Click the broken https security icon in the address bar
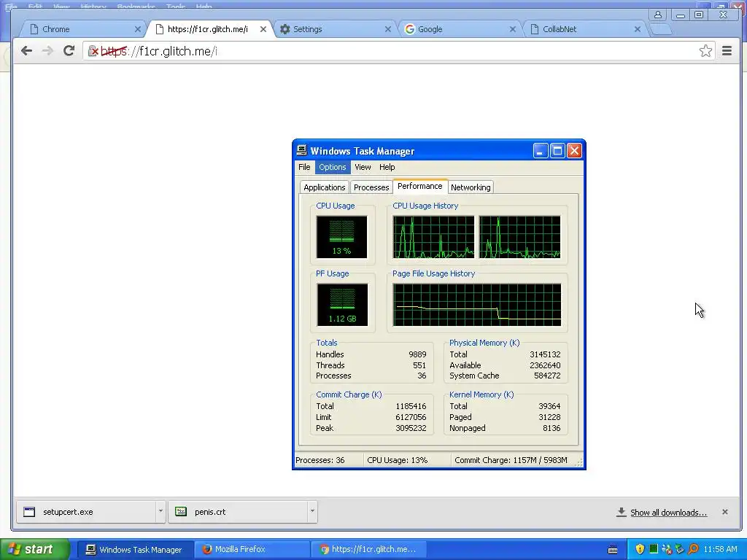Screen dimensions: 747x560 click(x=93, y=51)
